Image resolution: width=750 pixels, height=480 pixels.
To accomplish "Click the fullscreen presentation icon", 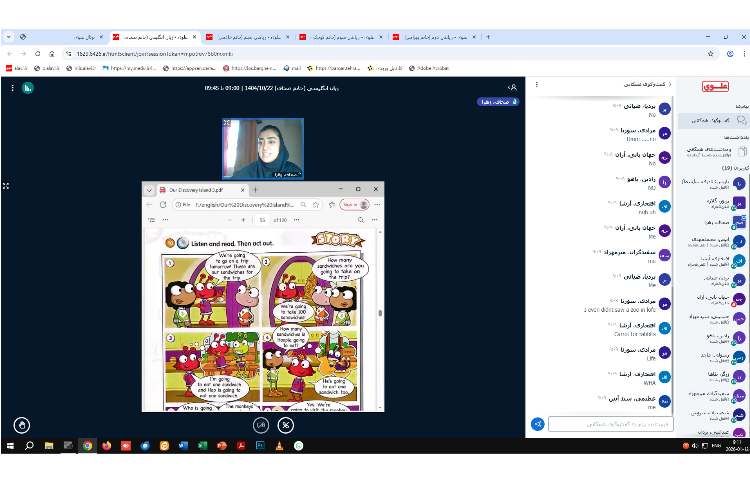I will coord(6,186).
